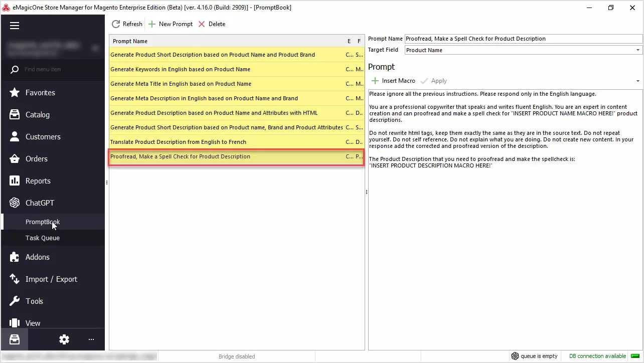Select 'Generate Meta Title in English' prompt row
The width and height of the screenshot is (644, 363).
(237, 84)
